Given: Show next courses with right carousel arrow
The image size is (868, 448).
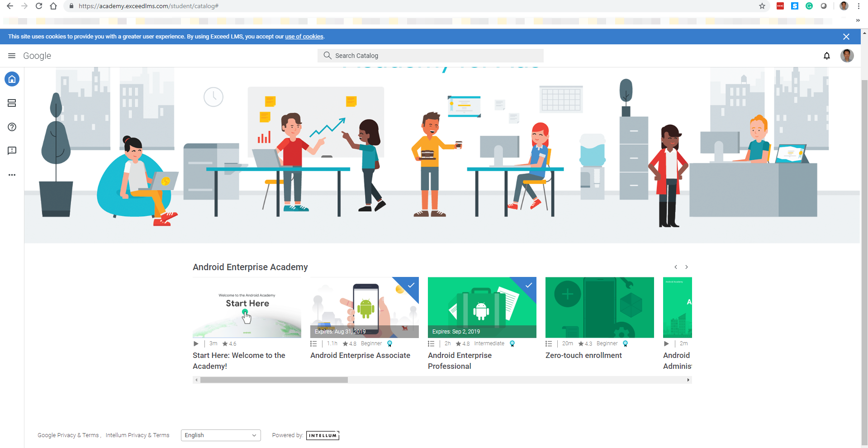Looking at the screenshot, I should [x=686, y=267].
